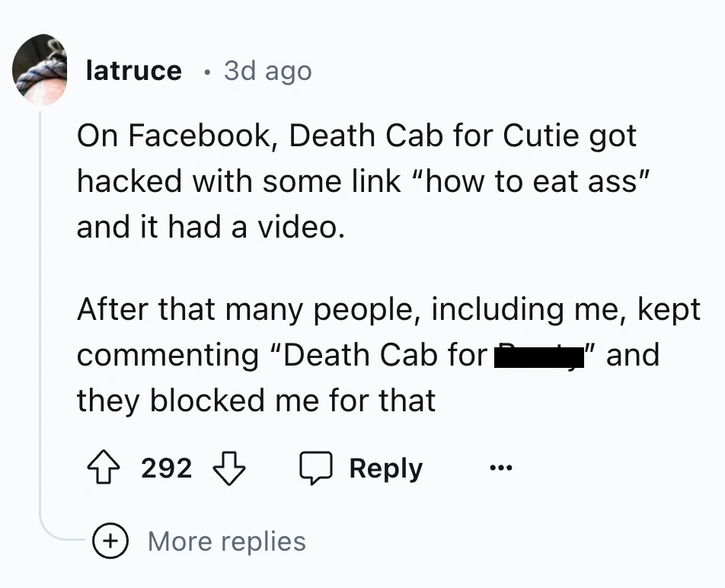Click the 292 vote count
Viewport: 725px width, 588px height.
point(166,468)
